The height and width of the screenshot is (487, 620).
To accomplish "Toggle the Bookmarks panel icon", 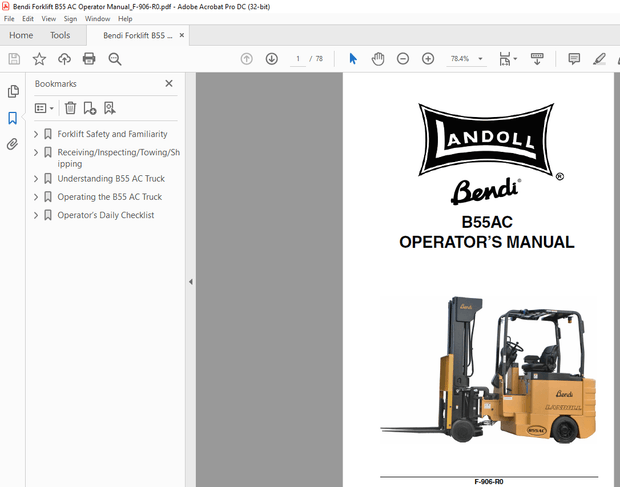I will click(x=13, y=118).
